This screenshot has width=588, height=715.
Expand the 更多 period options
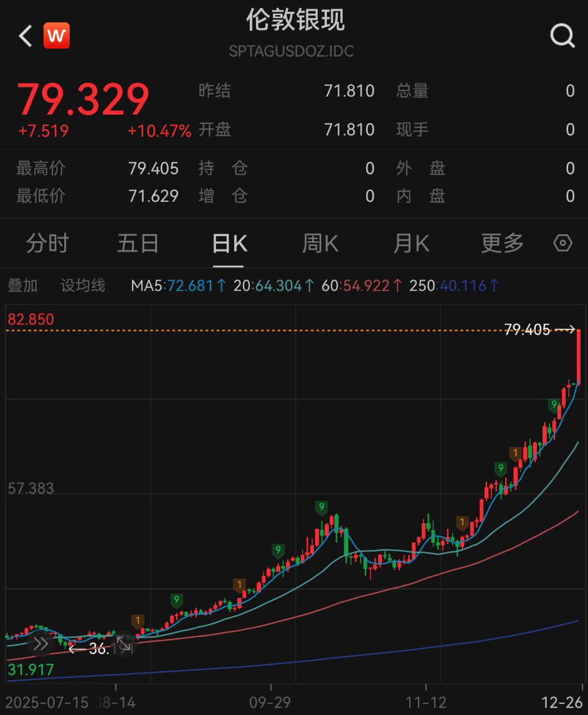point(501,244)
